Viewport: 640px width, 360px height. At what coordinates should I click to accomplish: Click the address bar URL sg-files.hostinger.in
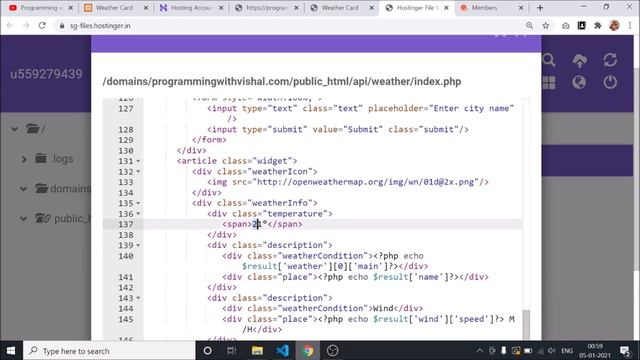100,26
